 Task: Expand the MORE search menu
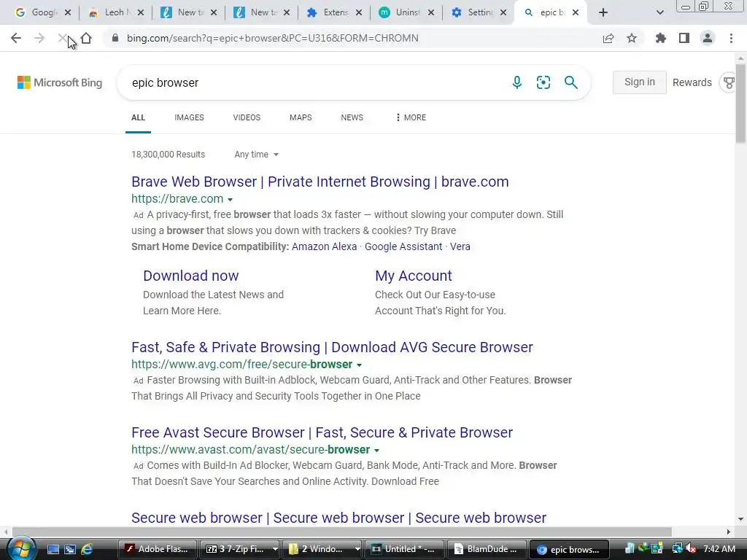click(x=411, y=117)
